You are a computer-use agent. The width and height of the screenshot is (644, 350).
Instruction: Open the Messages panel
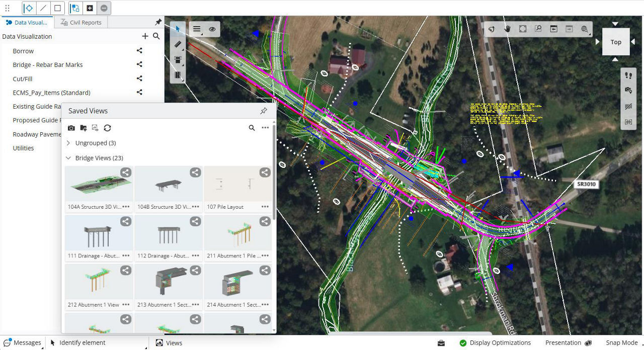tap(23, 342)
